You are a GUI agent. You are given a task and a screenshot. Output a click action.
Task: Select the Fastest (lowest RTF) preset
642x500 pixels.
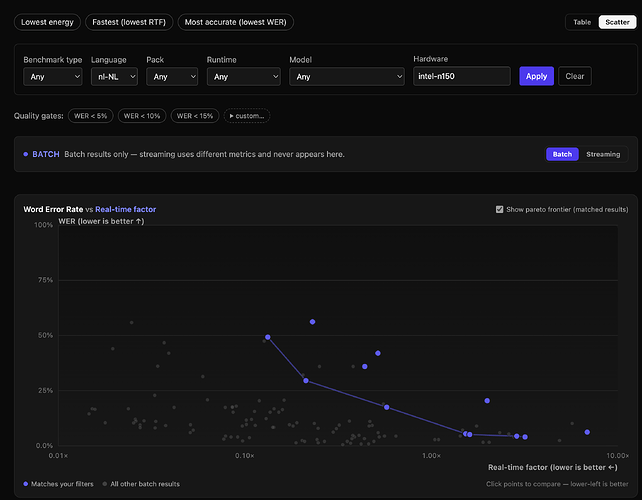(x=129, y=22)
